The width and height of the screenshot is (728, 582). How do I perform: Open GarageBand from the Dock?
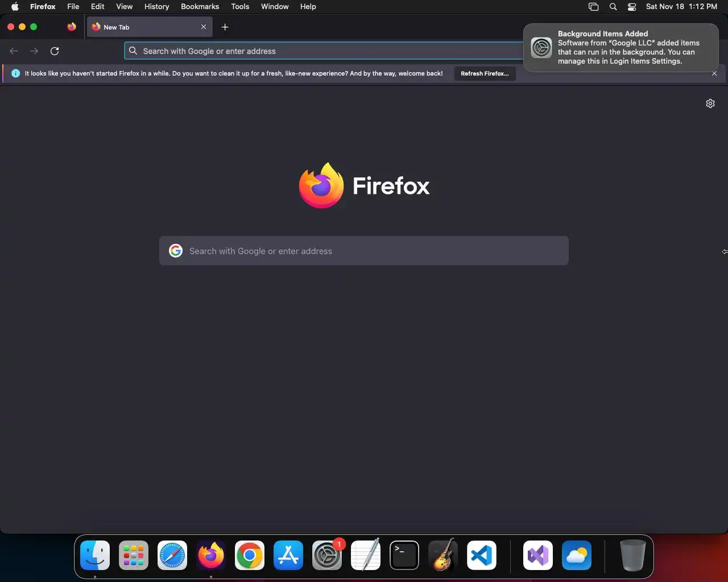click(x=443, y=555)
